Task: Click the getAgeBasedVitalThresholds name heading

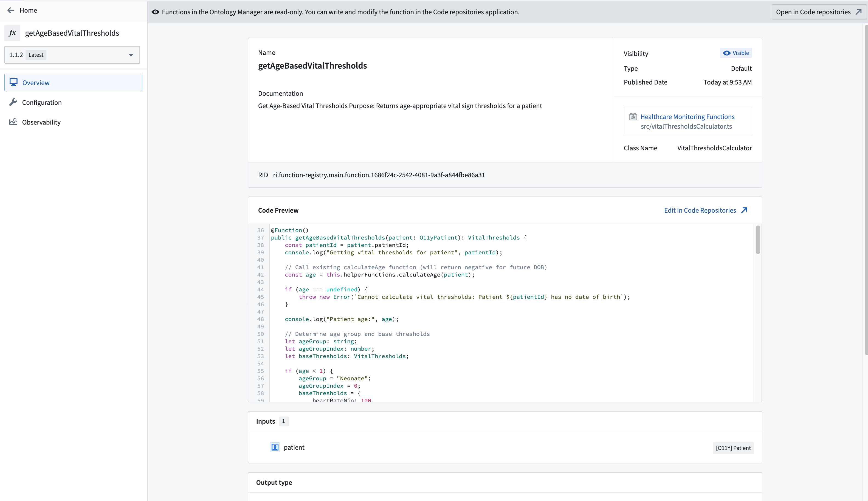Action: (x=312, y=66)
